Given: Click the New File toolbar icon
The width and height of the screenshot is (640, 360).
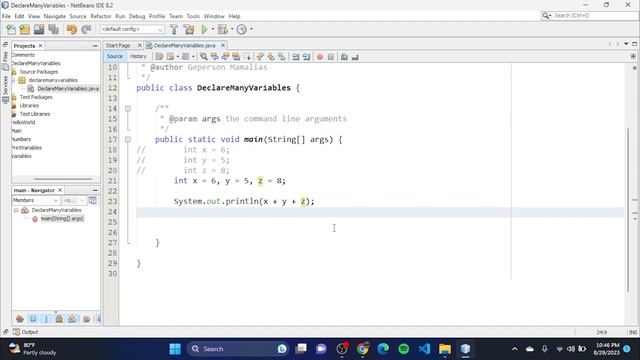Looking at the screenshot, I should (x=11, y=29).
